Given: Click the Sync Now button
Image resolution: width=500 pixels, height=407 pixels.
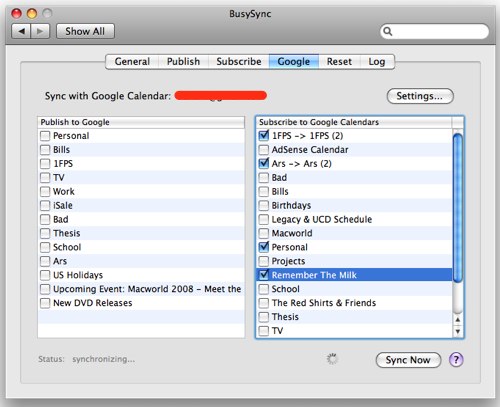Looking at the screenshot, I should (408, 360).
